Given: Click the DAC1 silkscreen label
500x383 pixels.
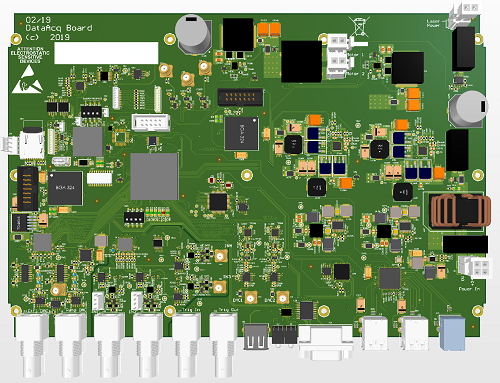Looking at the screenshot, I should point(238,300).
